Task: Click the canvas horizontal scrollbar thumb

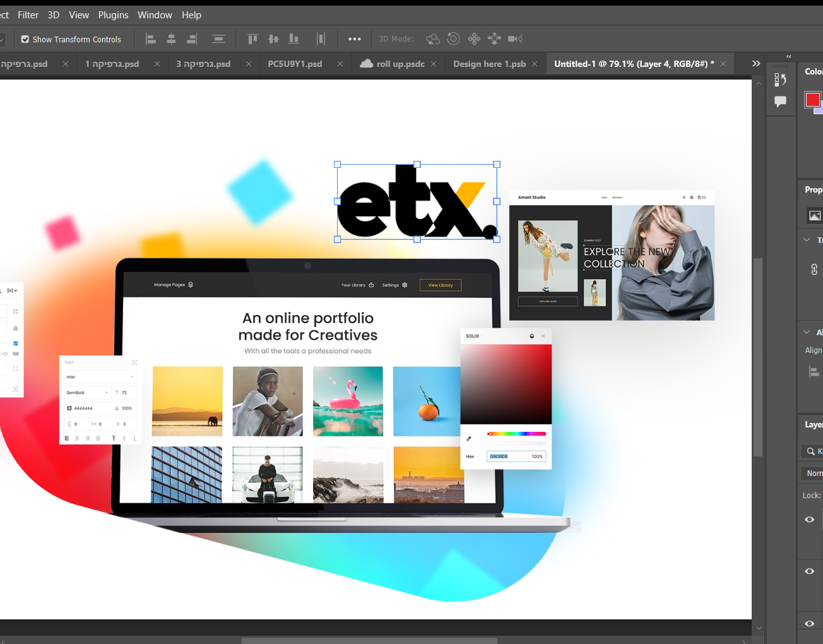Action: coord(369,640)
